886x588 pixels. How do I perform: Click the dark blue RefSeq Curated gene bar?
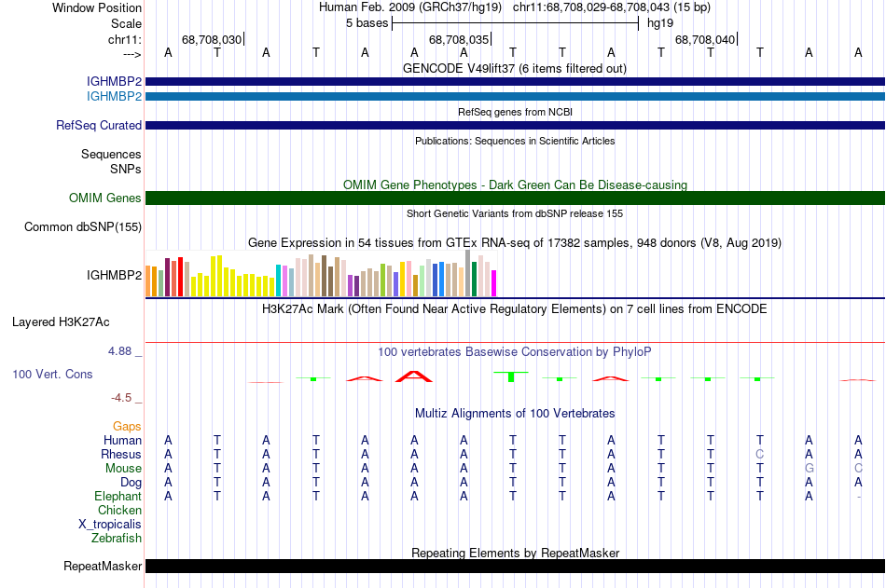click(515, 126)
